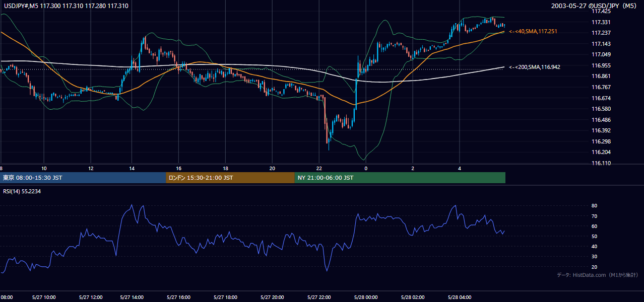Click the price axis value 116.110

pyautogui.click(x=602, y=163)
